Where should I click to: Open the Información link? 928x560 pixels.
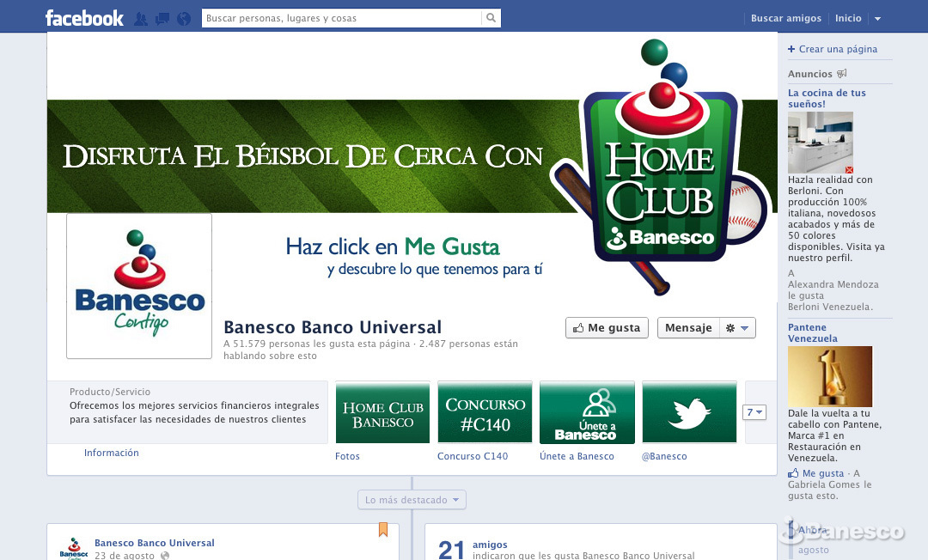(x=111, y=453)
